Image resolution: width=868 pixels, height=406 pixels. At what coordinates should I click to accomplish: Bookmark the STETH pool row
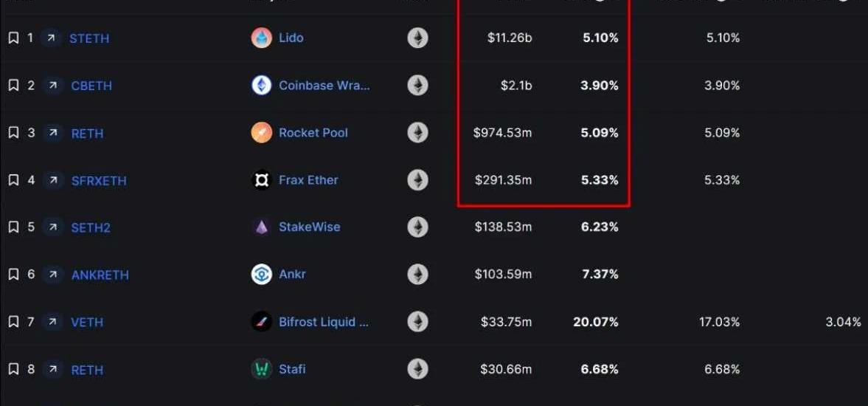coord(13,38)
